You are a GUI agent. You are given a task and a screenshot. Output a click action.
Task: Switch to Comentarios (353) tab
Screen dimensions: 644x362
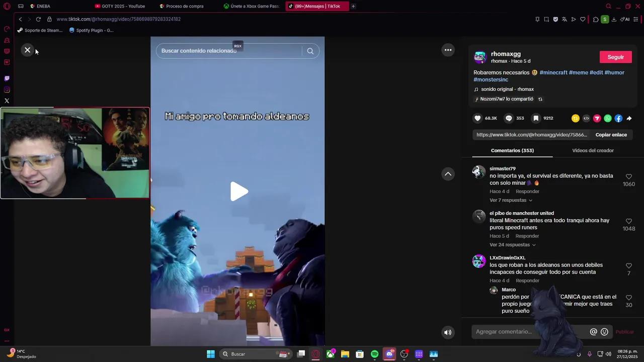click(x=512, y=150)
